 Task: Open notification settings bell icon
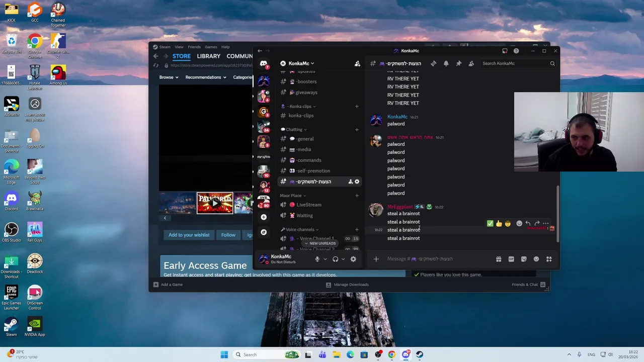[x=446, y=63]
